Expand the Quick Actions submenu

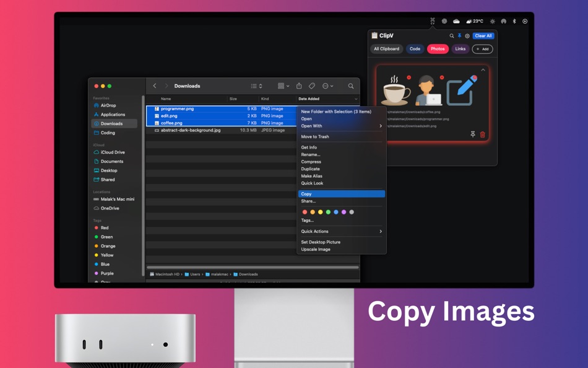click(x=341, y=231)
